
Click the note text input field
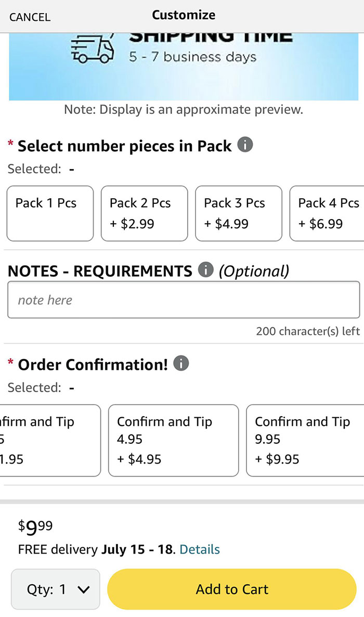coord(184,299)
